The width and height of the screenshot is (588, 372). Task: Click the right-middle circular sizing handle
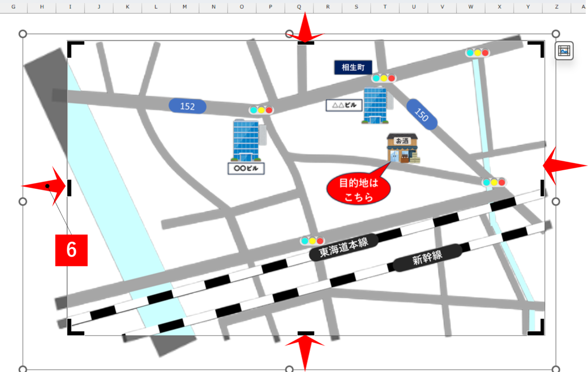(556, 202)
